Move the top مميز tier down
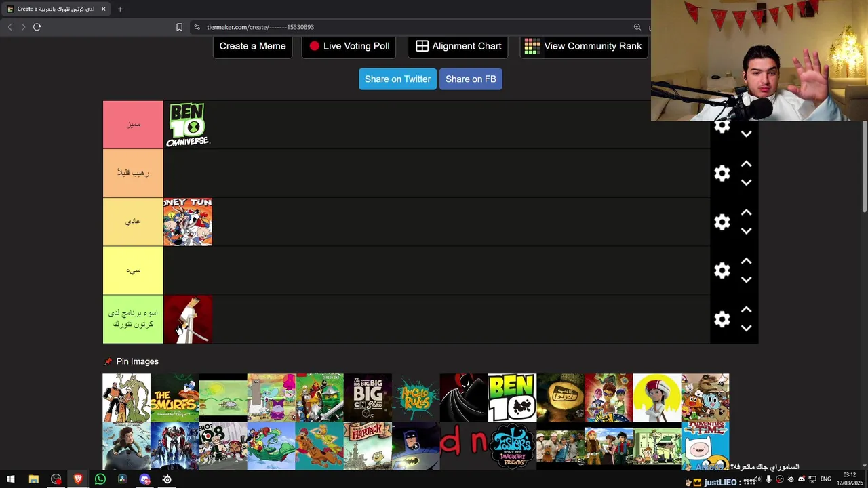 point(746,134)
